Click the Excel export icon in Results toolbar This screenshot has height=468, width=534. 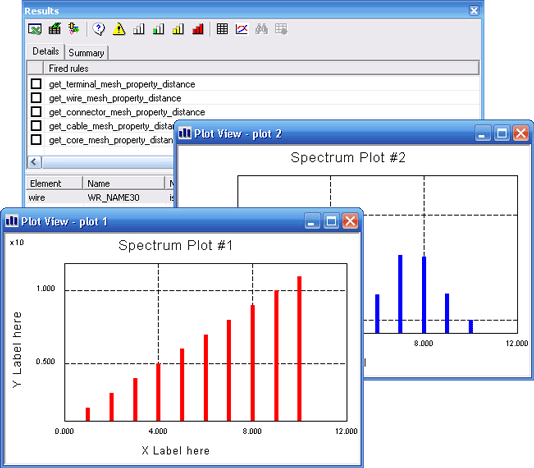click(x=35, y=29)
